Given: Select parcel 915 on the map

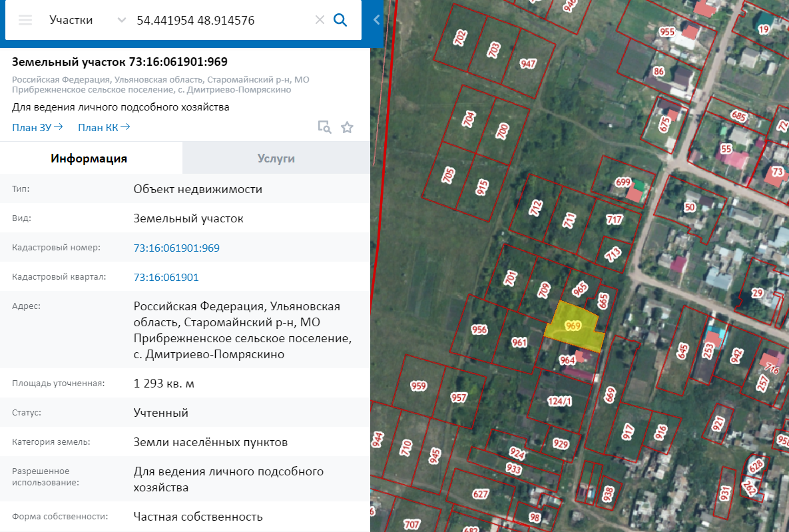Looking at the screenshot, I should click(x=482, y=187).
